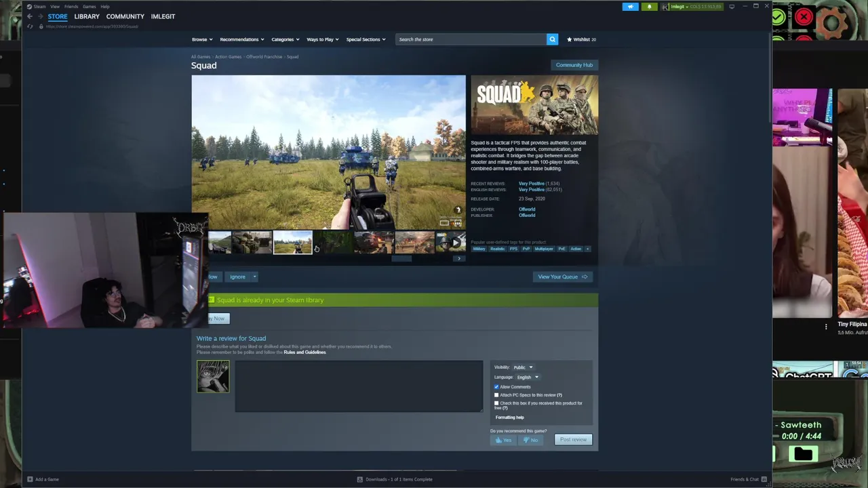Go forward with the Steam forward arrow

pyautogui.click(x=40, y=16)
